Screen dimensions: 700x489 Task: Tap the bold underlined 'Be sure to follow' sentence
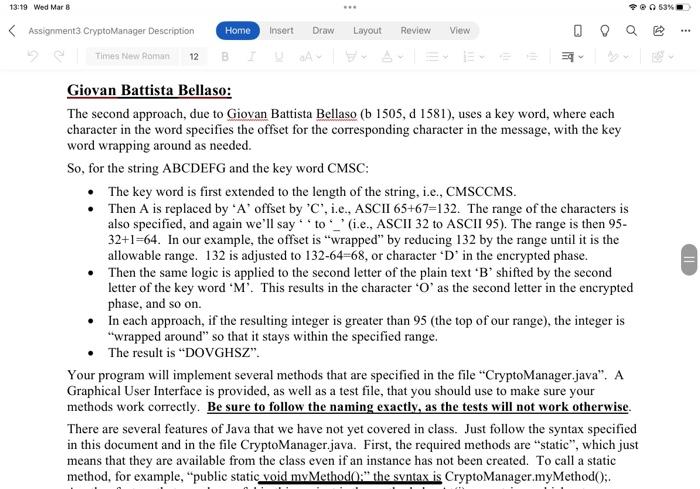tap(418, 407)
